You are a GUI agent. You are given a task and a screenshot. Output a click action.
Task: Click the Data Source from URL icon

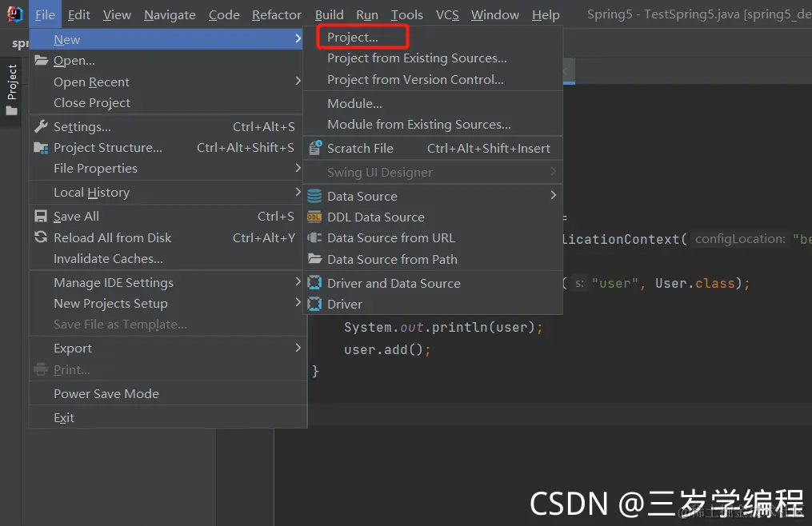click(x=314, y=237)
